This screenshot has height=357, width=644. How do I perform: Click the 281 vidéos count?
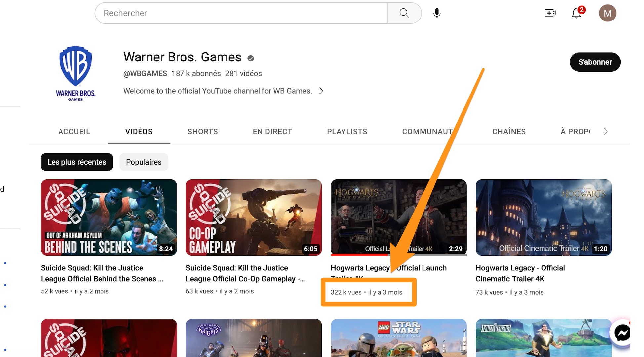coord(243,74)
